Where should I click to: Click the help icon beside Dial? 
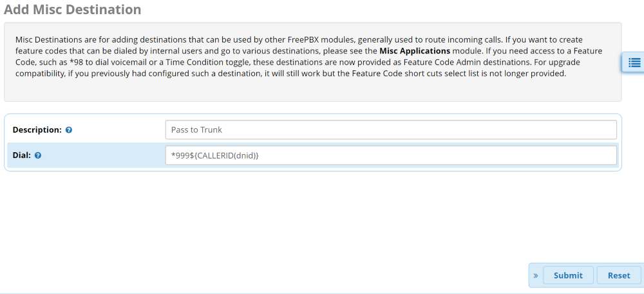[37, 155]
